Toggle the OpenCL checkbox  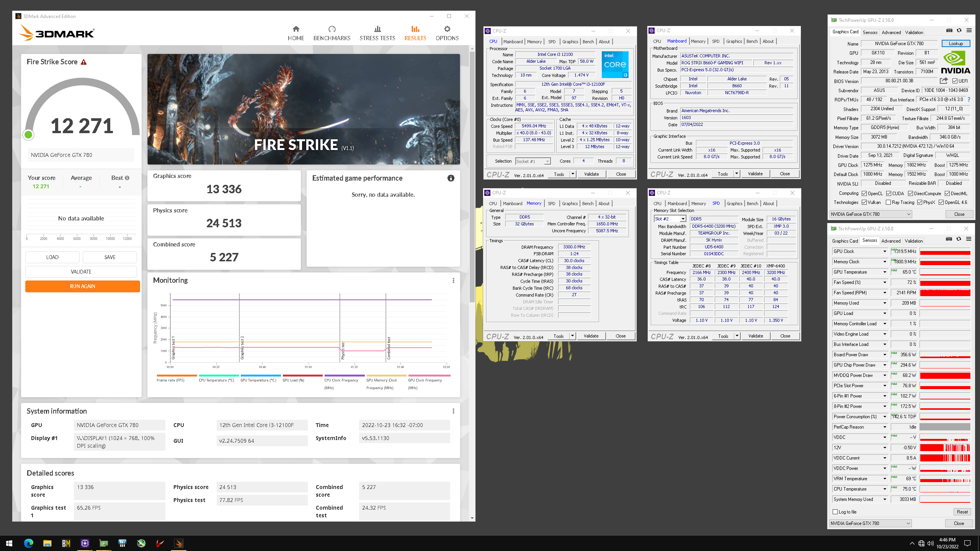coord(864,194)
